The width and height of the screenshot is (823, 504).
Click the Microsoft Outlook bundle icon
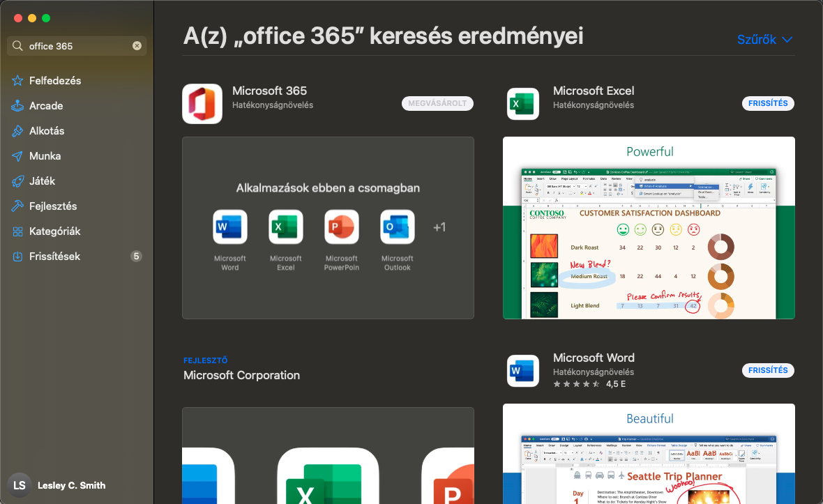click(398, 227)
